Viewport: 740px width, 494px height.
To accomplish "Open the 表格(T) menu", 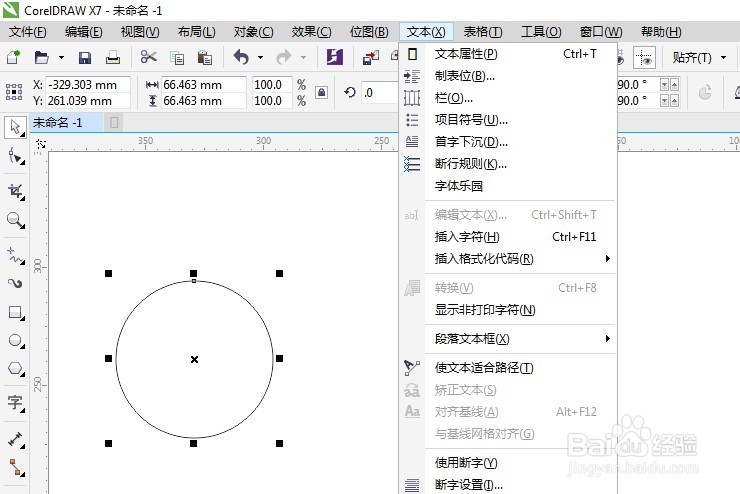I will (483, 32).
